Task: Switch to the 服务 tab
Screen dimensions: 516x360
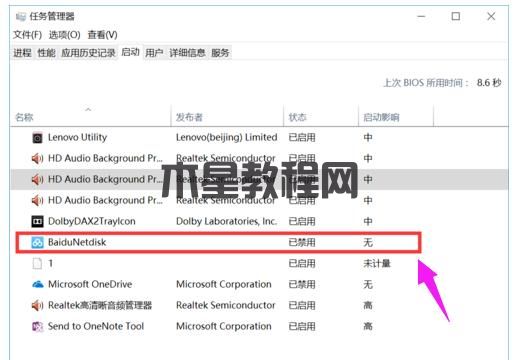Action: [220, 53]
